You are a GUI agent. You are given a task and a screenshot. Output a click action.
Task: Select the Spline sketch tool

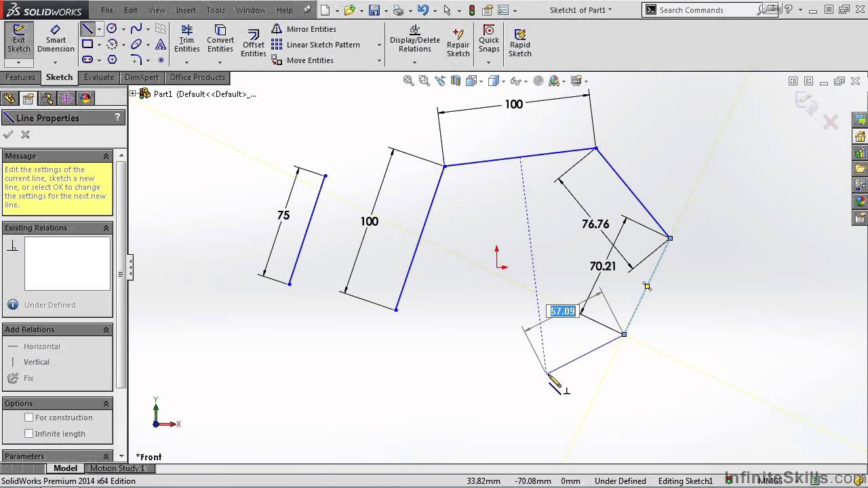pos(136,28)
